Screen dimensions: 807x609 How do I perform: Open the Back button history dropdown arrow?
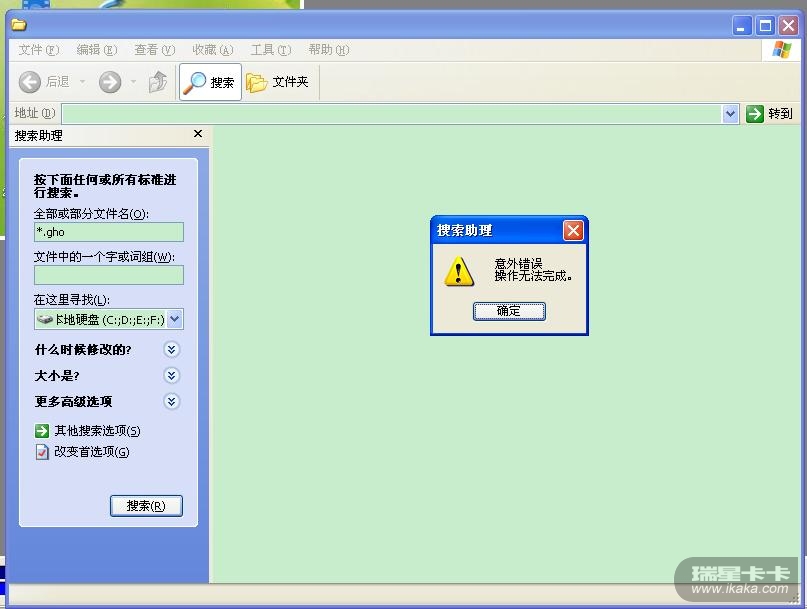coord(83,82)
